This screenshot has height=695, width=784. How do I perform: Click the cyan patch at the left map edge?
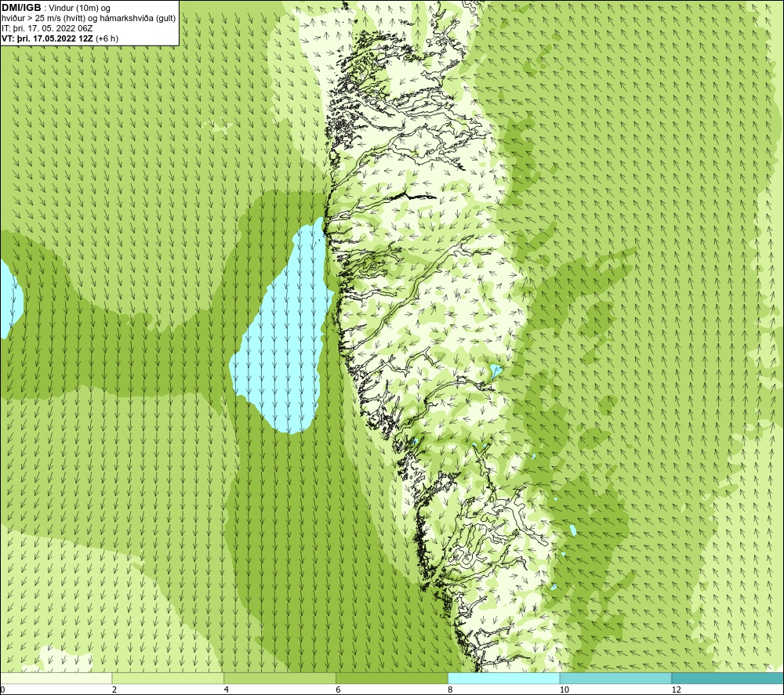[x=10, y=299]
